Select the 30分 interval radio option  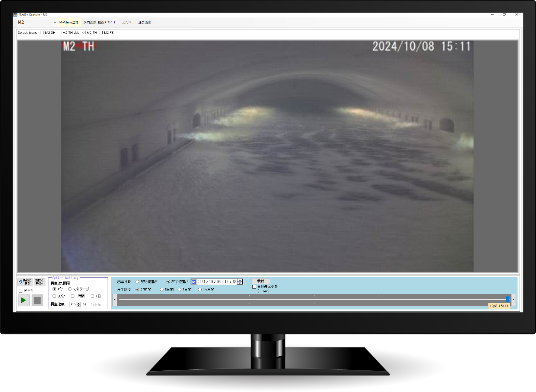tap(54, 296)
